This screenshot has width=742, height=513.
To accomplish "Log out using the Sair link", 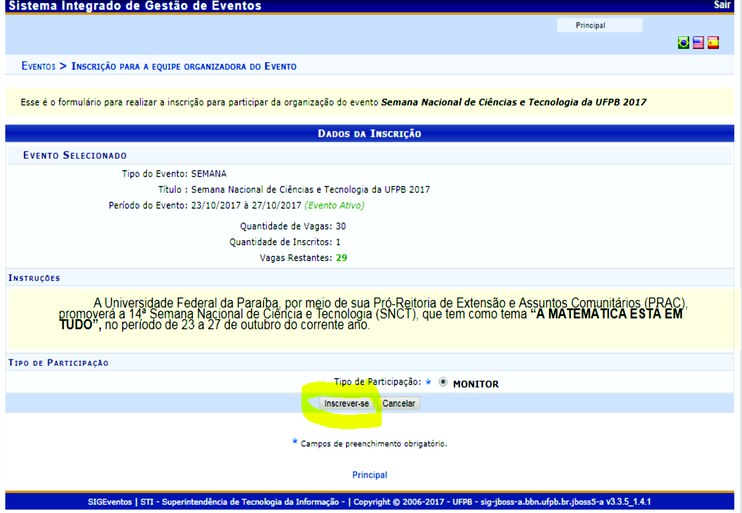I will [722, 6].
